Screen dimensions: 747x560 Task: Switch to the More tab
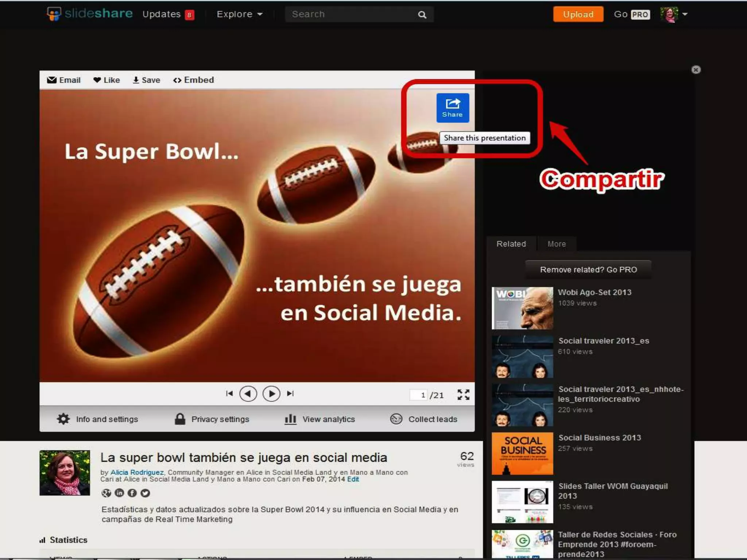pyautogui.click(x=556, y=244)
